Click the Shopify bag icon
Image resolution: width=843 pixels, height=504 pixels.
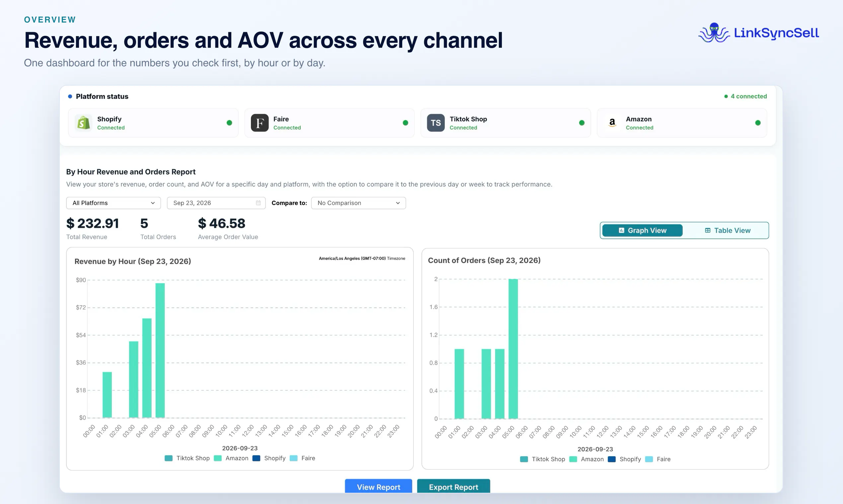[83, 123]
